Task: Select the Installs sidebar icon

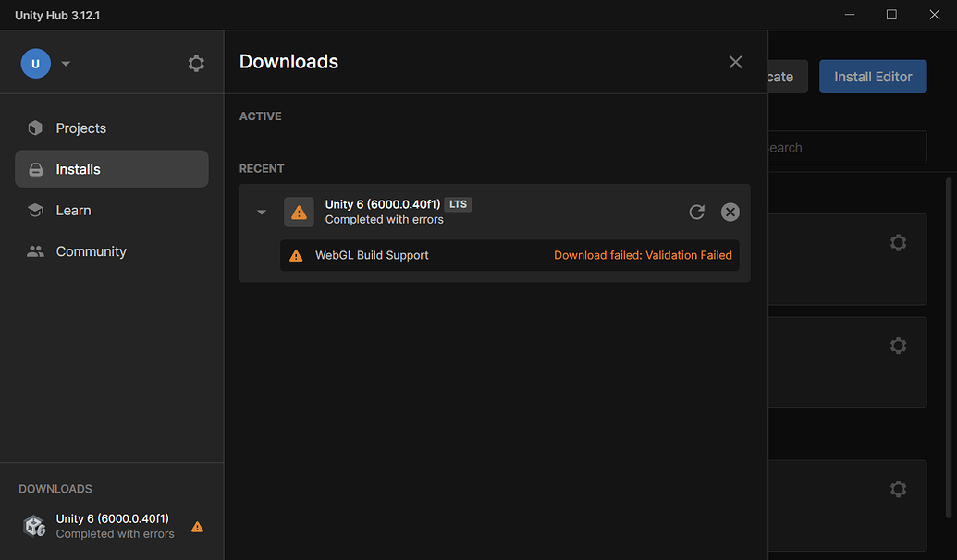Action: tap(35, 168)
